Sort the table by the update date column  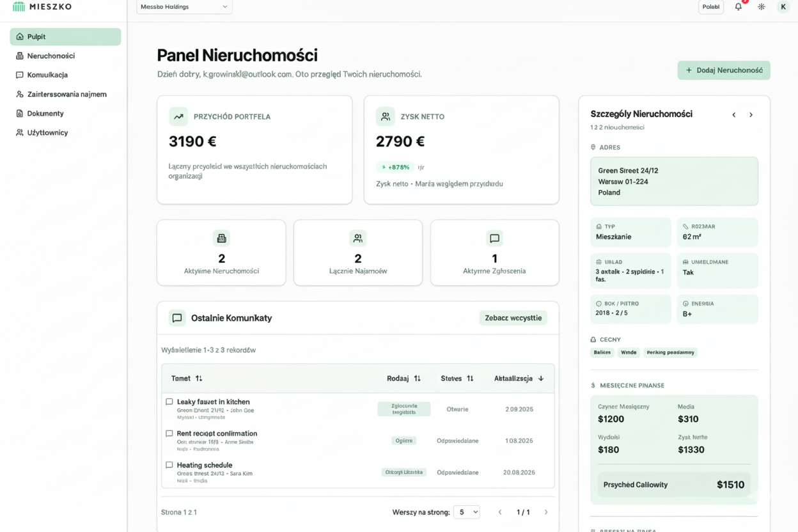coord(519,379)
